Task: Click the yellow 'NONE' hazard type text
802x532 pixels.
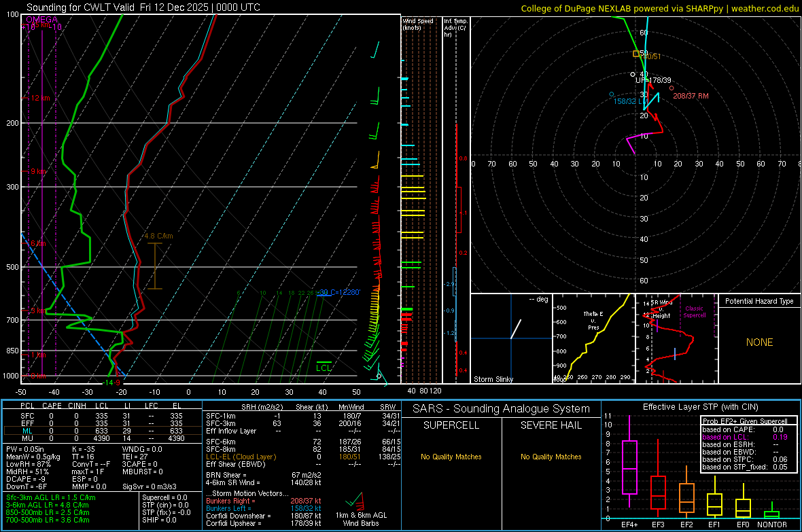Action: 759,342
